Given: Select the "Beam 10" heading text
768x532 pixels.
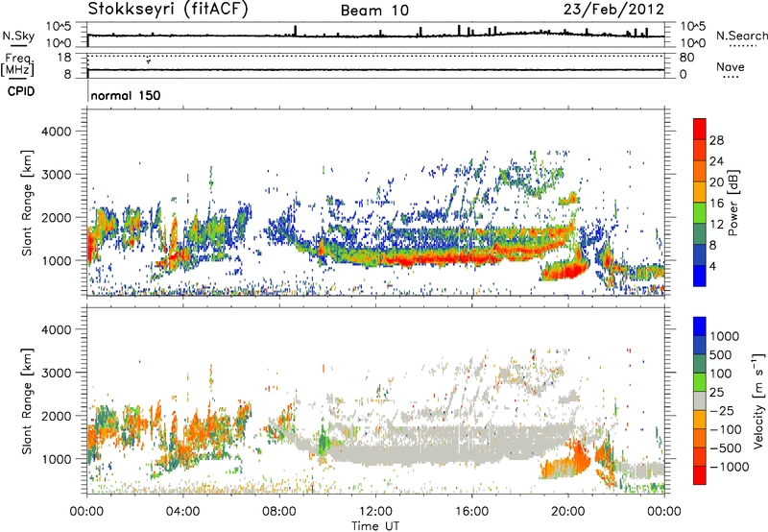Looking at the screenshot, I should (x=374, y=11).
